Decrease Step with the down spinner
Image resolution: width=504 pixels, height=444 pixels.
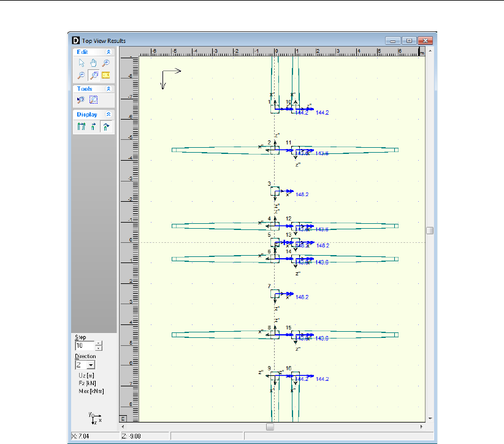point(99,348)
